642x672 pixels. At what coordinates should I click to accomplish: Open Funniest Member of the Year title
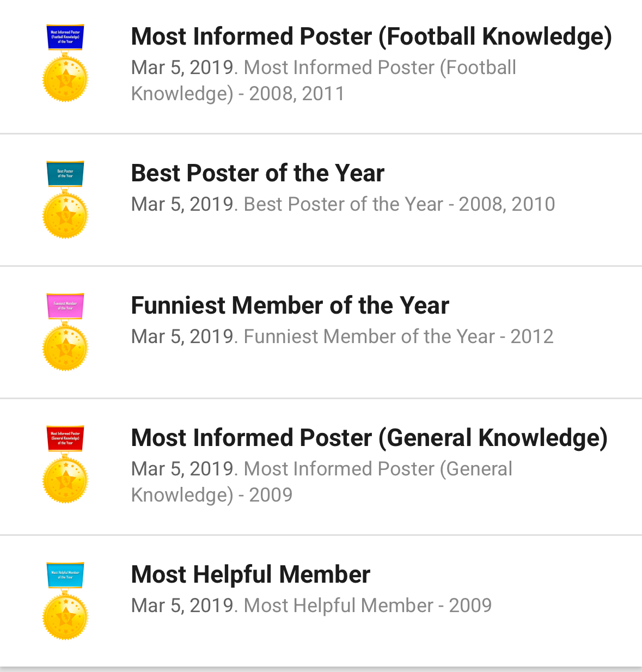290,306
